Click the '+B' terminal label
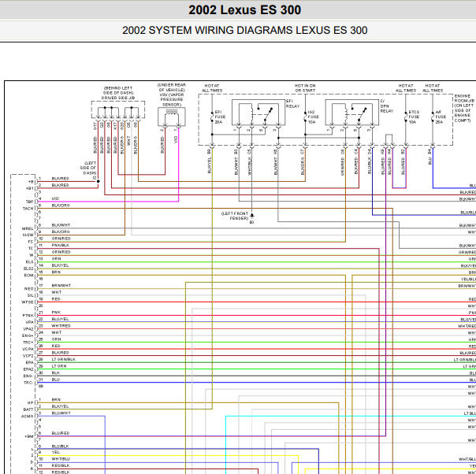The width and height of the screenshot is (476, 474). pos(31,182)
